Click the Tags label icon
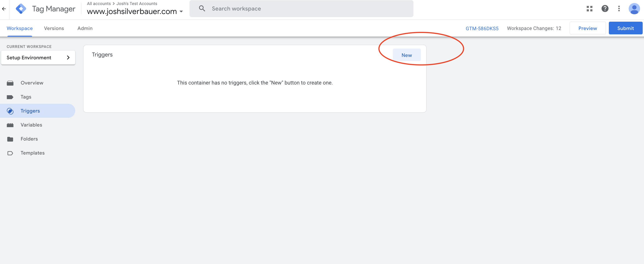Screen dimensions: 644x264 [10, 97]
